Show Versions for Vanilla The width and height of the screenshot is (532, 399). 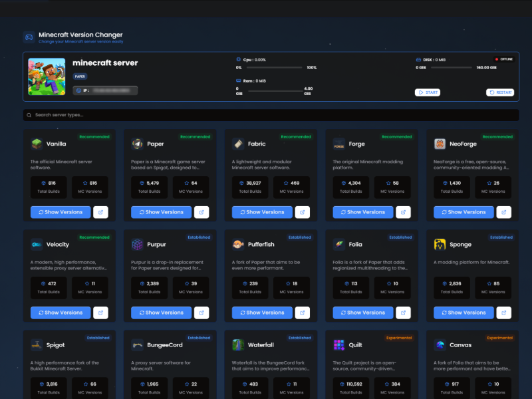coord(61,212)
